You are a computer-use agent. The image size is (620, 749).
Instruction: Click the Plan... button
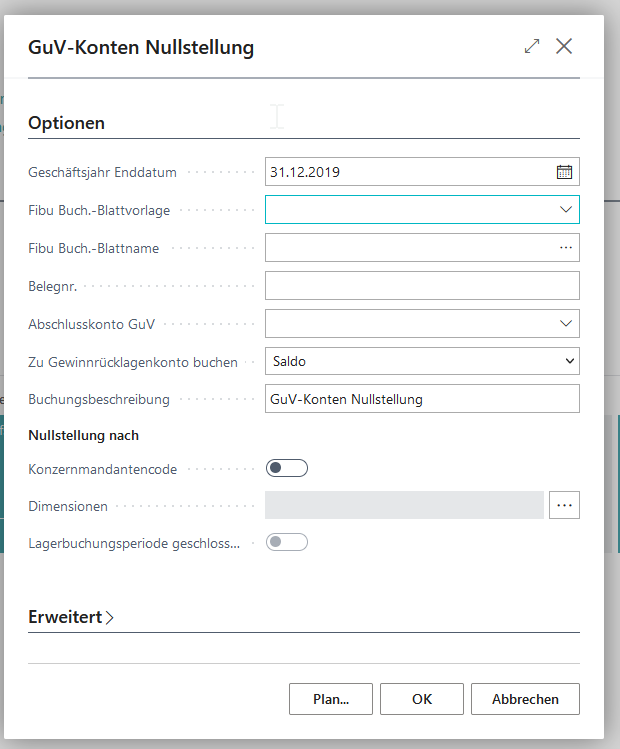tap(331, 699)
